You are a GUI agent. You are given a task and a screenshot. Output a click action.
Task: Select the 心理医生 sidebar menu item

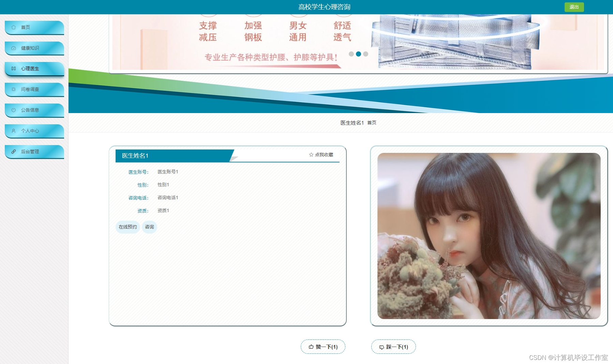[34, 69]
